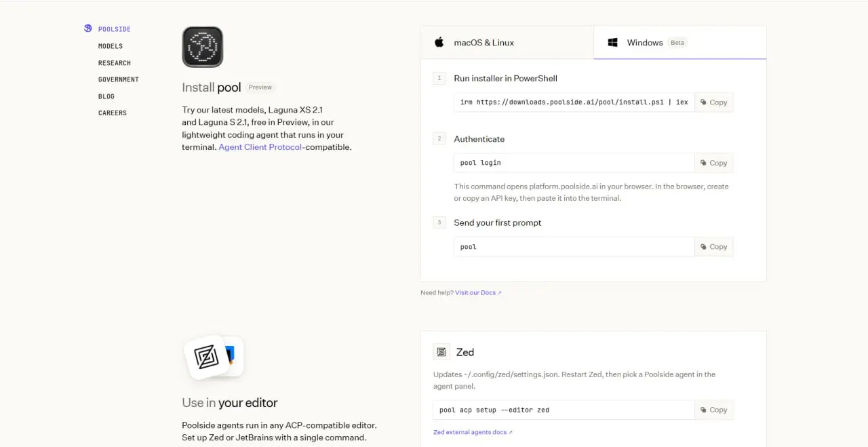The width and height of the screenshot is (868, 447).
Task: Click the Apple logo icon in tab
Action: [x=439, y=42]
